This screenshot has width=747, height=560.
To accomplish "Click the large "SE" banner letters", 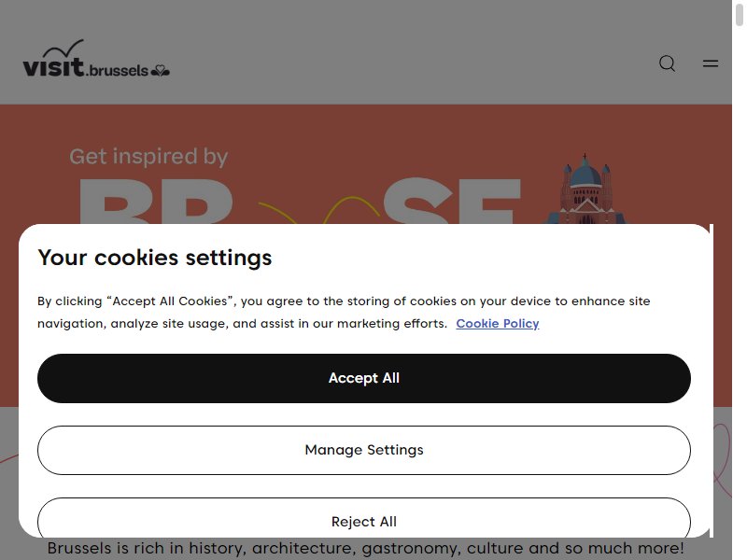I will 452,201.
